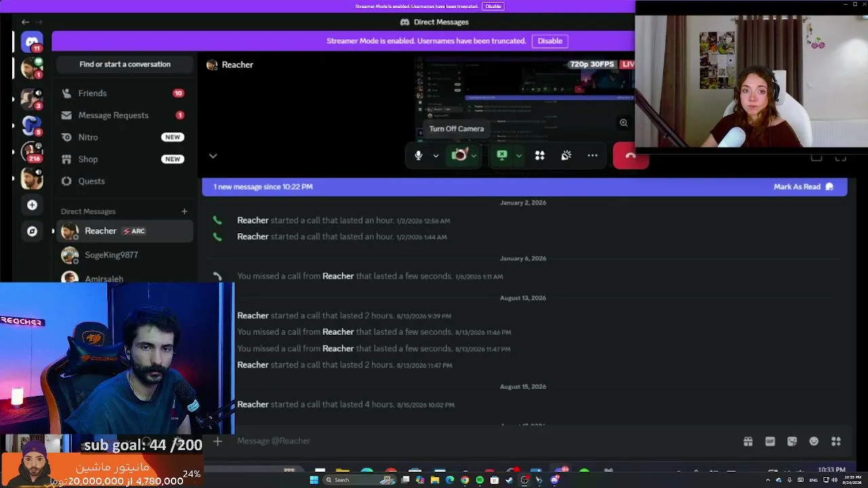Open the sticker picker
This screenshot has width=868, height=488.
792,441
